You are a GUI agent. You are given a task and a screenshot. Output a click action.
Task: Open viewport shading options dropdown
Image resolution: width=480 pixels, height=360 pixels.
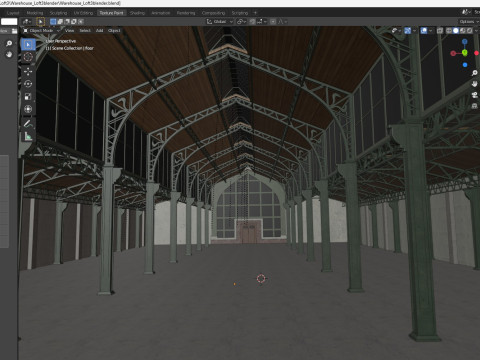[x=476, y=30]
